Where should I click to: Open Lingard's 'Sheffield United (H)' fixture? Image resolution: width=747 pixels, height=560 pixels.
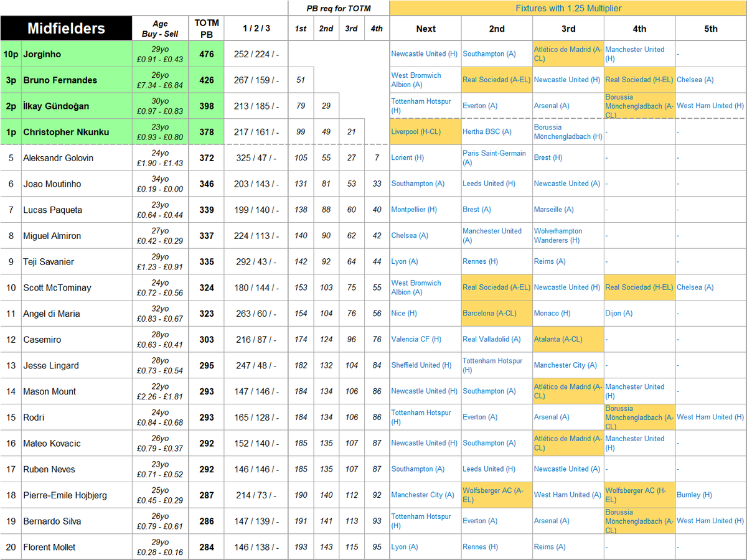pos(422,365)
